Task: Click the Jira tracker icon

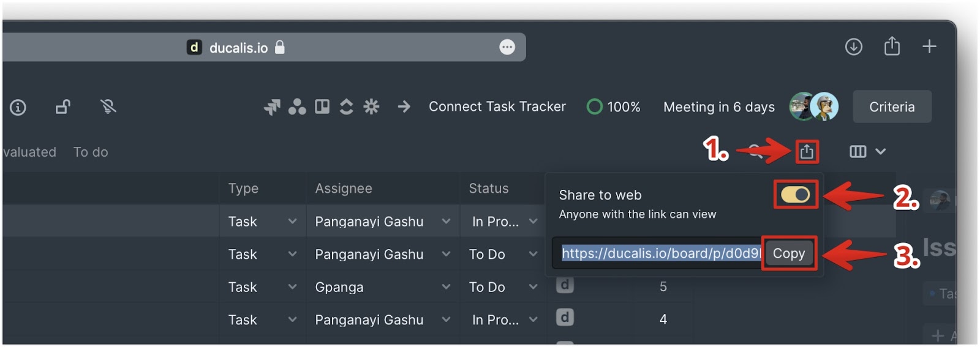Action: click(x=272, y=107)
